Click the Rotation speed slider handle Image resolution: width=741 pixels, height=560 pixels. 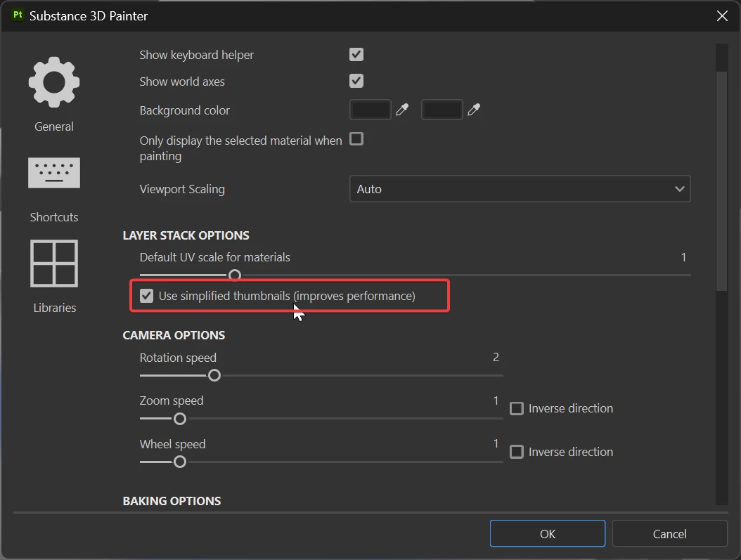(x=214, y=375)
